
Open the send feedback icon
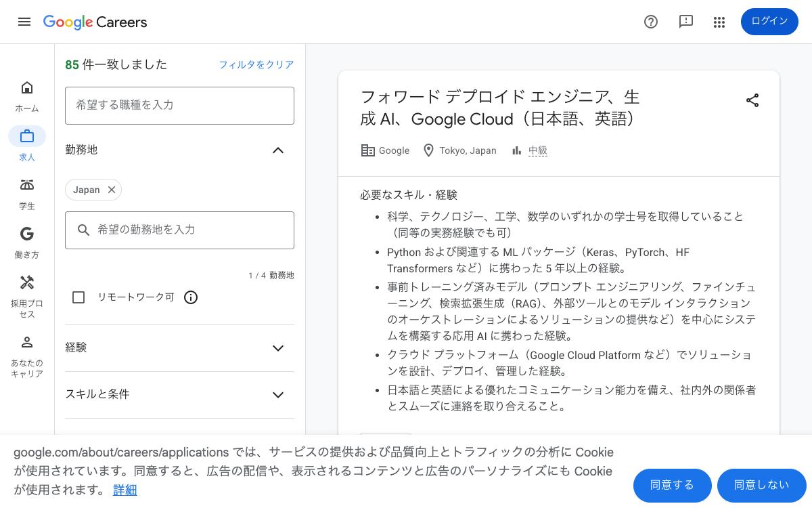point(686,22)
